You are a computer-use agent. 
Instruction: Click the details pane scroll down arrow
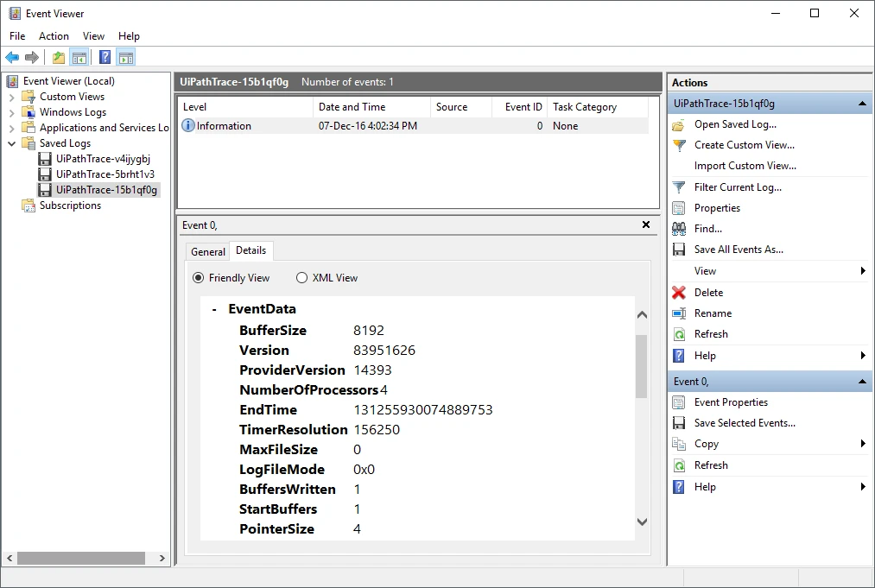coord(642,522)
